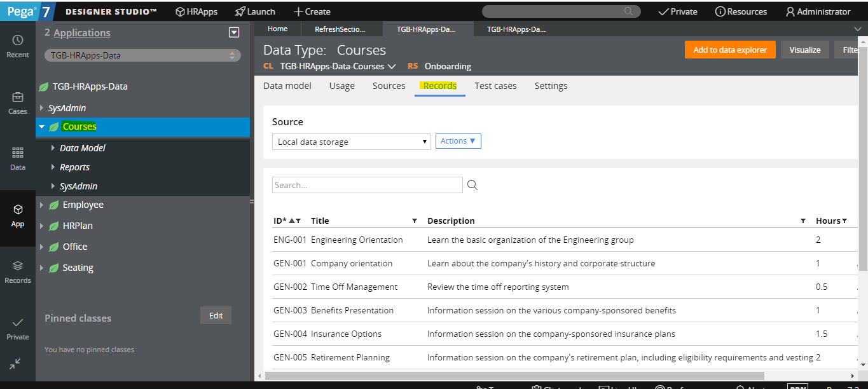The height and width of the screenshot is (389, 868).
Task: Click Edit next to Pinned classes
Action: pyautogui.click(x=216, y=315)
